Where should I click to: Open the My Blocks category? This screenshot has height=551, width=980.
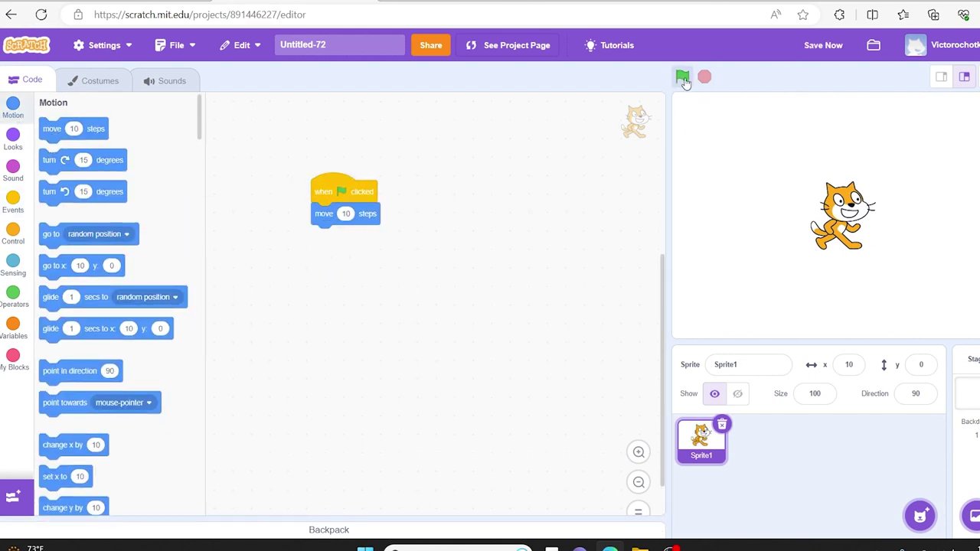pyautogui.click(x=13, y=360)
